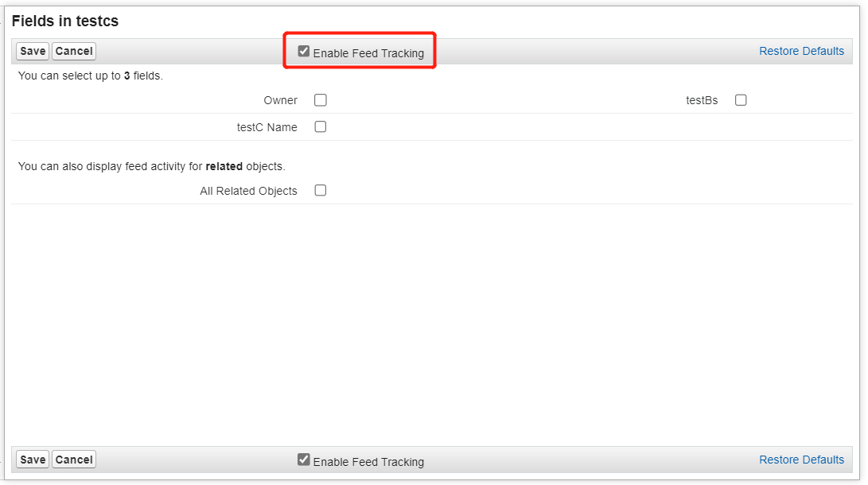
Task: Open Restore Defaults at bottom right
Action: click(801, 459)
